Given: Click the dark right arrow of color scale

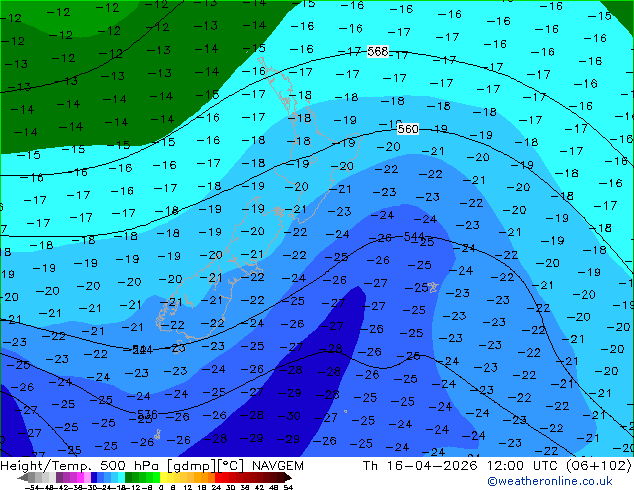Looking at the screenshot, I should coord(288,478).
